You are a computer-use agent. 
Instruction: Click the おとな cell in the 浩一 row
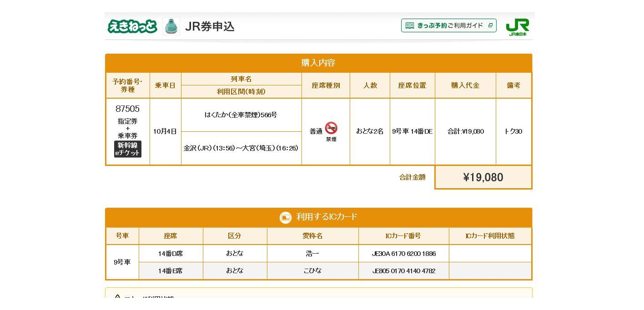(x=235, y=253)
